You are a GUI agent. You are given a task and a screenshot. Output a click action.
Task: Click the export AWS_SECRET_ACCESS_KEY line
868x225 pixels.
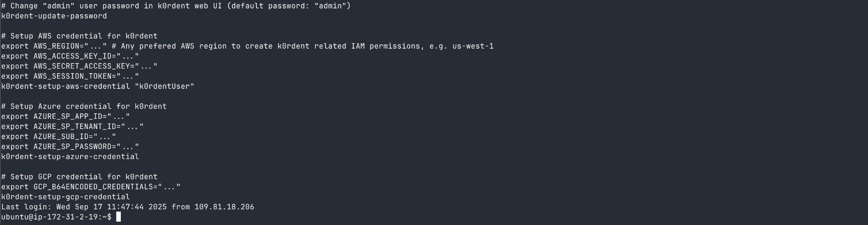coord(79,66)
